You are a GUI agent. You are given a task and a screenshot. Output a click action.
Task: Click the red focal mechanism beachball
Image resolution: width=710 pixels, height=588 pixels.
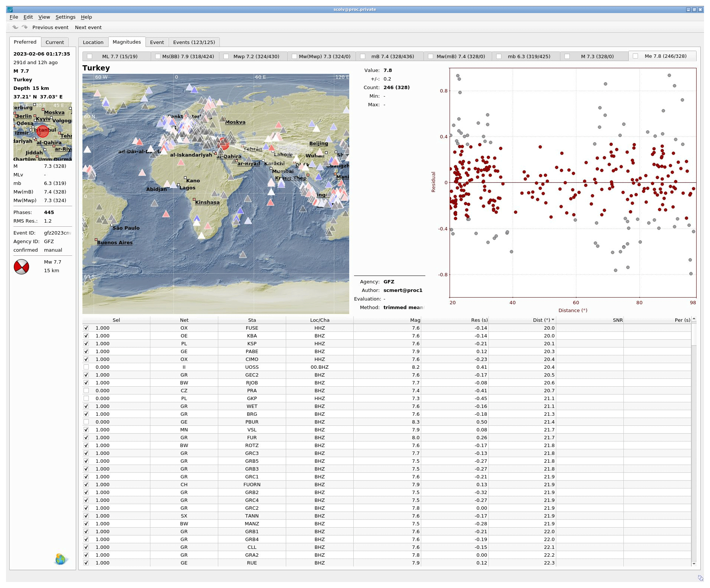[21, 267]
